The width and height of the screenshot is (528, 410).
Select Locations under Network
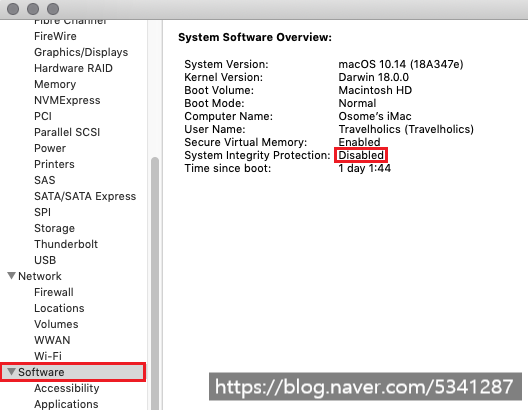tap(59, 308)
